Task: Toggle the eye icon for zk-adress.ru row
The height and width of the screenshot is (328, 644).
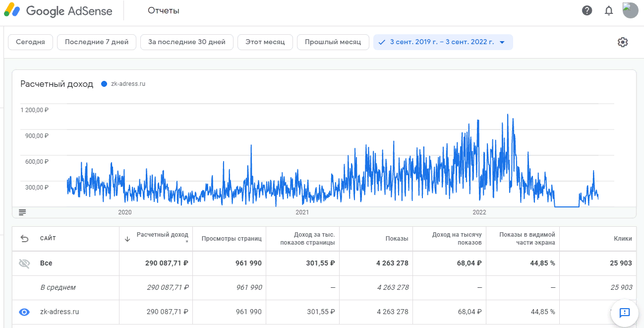Action: click(x=24, y=312)
